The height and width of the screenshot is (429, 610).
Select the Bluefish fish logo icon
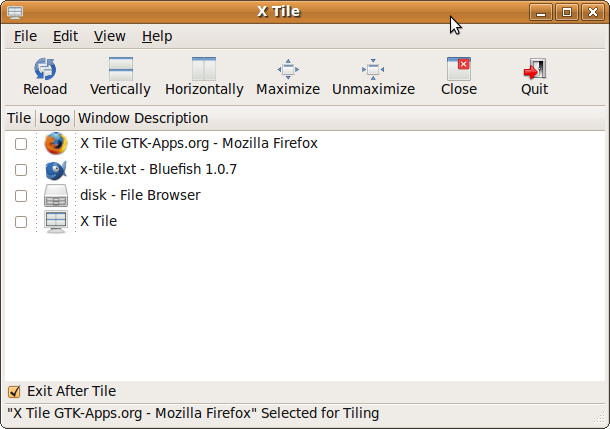(56, 170)
